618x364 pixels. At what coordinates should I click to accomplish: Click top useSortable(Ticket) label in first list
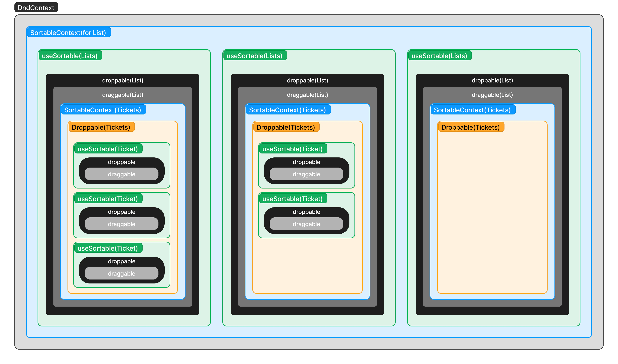click(108, 149)
